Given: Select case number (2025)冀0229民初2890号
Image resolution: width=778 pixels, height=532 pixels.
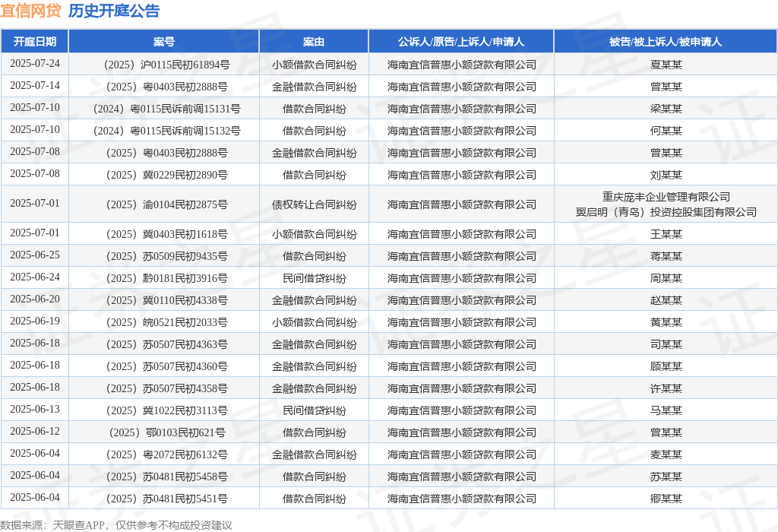Looking at the screenshot, I should point(166,175).
